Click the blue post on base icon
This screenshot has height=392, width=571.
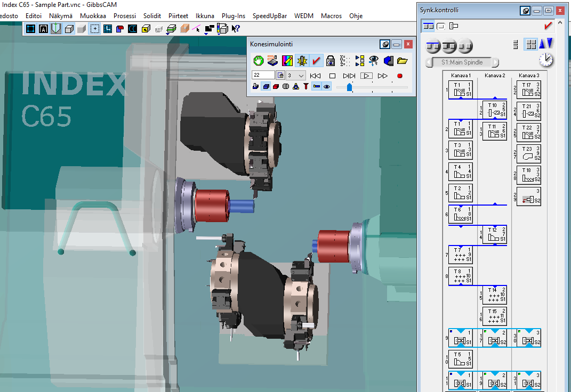pos(255,86)
